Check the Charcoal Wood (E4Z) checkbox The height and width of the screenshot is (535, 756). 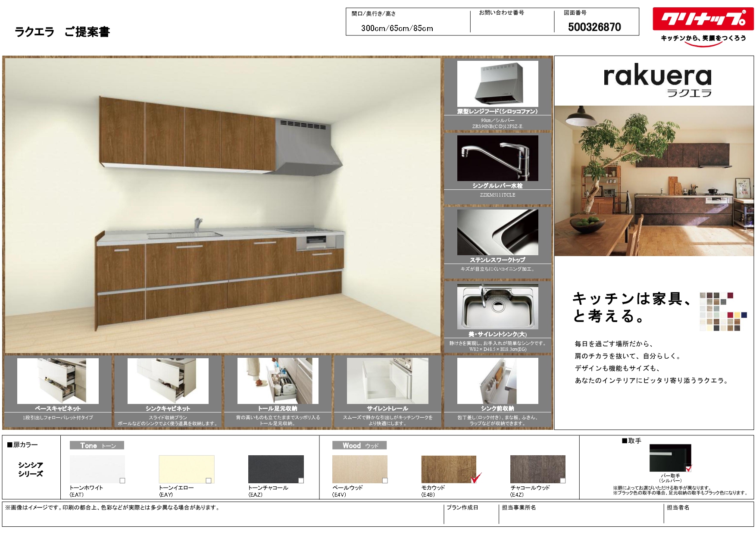click(x=562, y=480)
